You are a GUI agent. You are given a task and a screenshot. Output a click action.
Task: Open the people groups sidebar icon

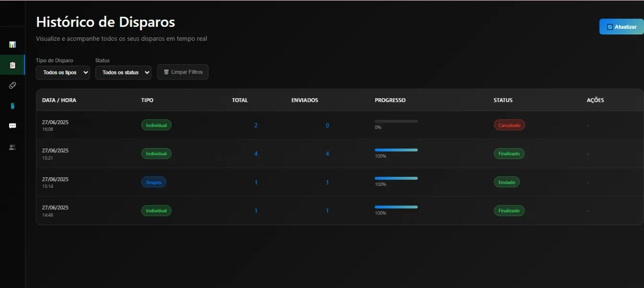[x=12, y=147]
